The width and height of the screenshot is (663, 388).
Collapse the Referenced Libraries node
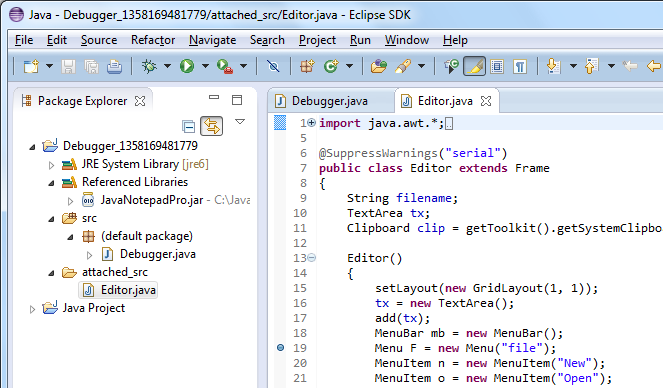point(52,183)
